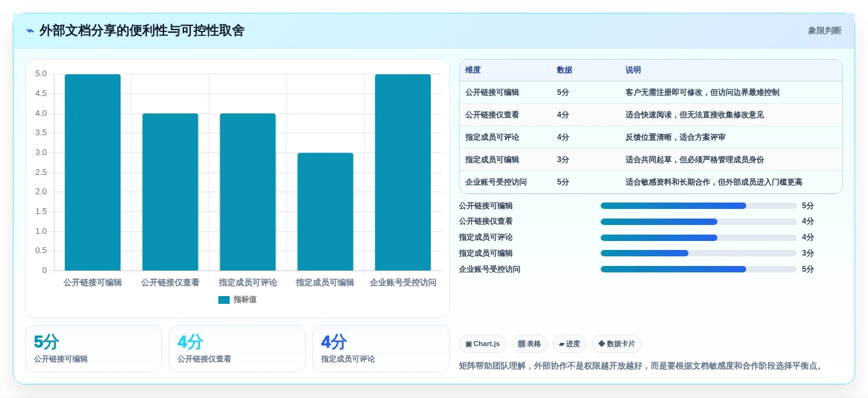Screen dimensions: 868x398
Task: Click x-axis label 指定成员可评论
Action: point(247,283)
